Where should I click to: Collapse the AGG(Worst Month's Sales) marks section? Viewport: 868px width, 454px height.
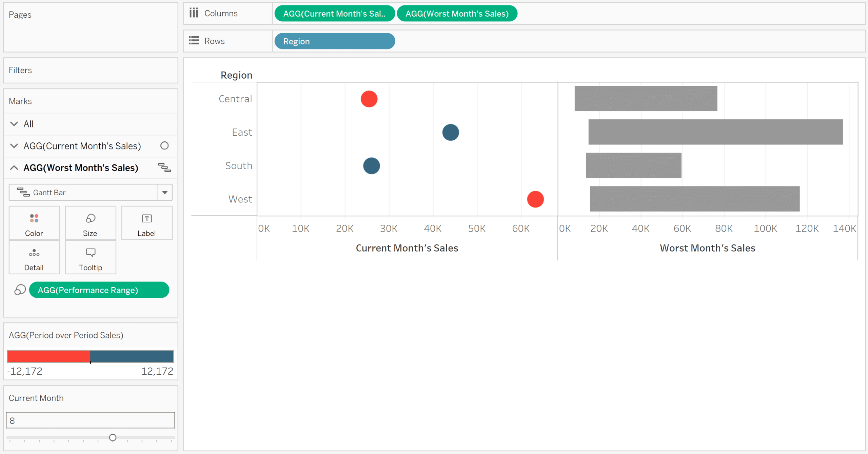tap(14, 167)
